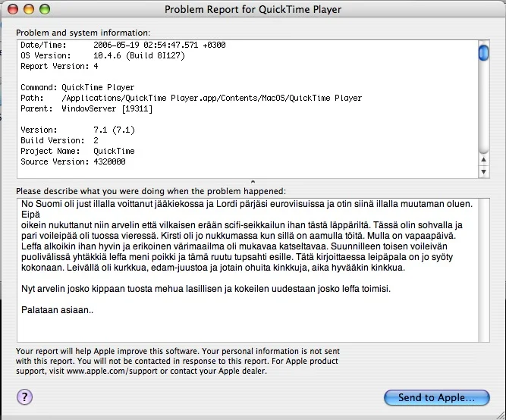Click the scroll down arrow in system info
The width and height of the screenshot is (506, 420).
click(x=483, y=172)
